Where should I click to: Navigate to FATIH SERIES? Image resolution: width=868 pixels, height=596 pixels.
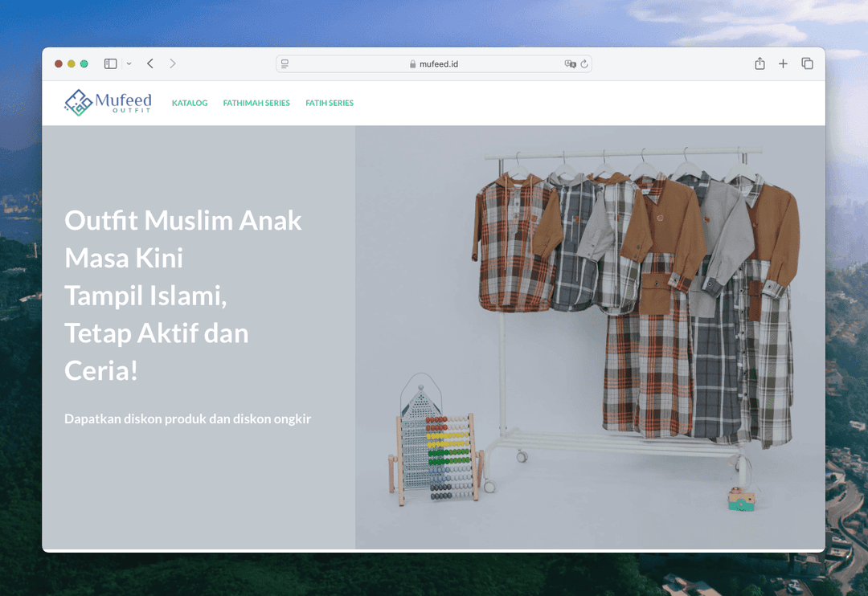tap(330, 103)
